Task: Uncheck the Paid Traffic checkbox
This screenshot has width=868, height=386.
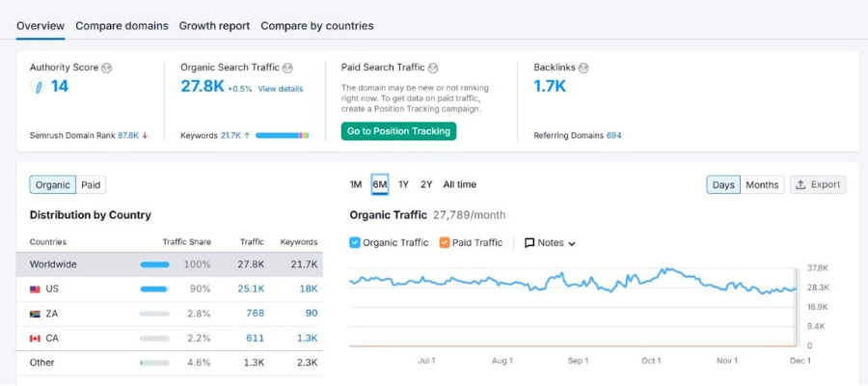Action: pos(445,243)
